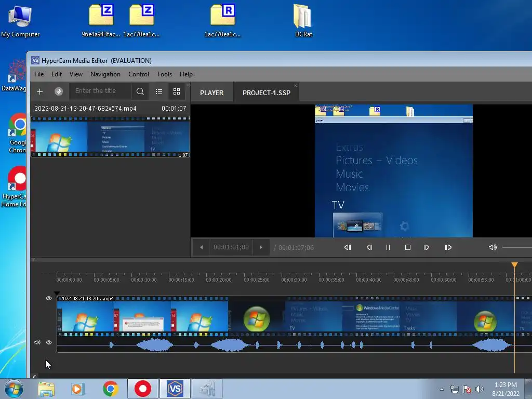Switch to the PLAYER tab
Screen dimensions: 532x399
tap(212, 92)
